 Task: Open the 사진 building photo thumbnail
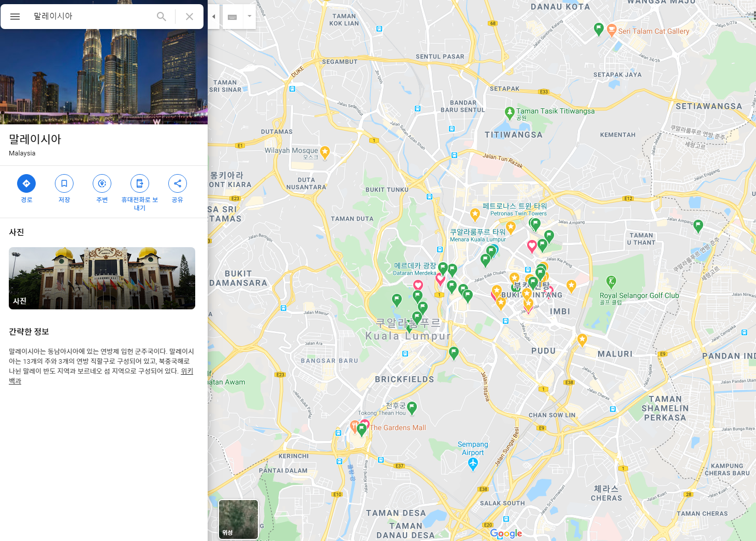coord(102,278)
